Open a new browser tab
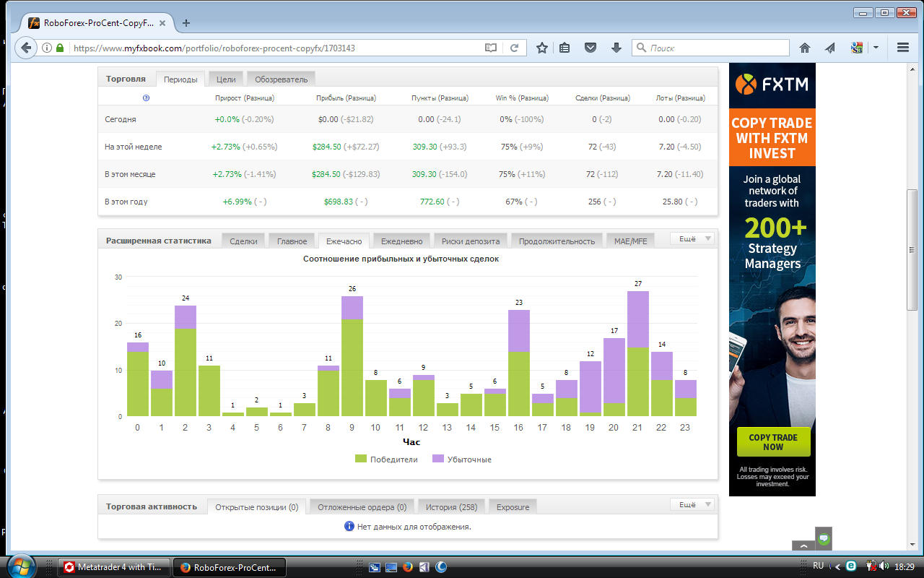The image size is (924, 578). point(186,22)
